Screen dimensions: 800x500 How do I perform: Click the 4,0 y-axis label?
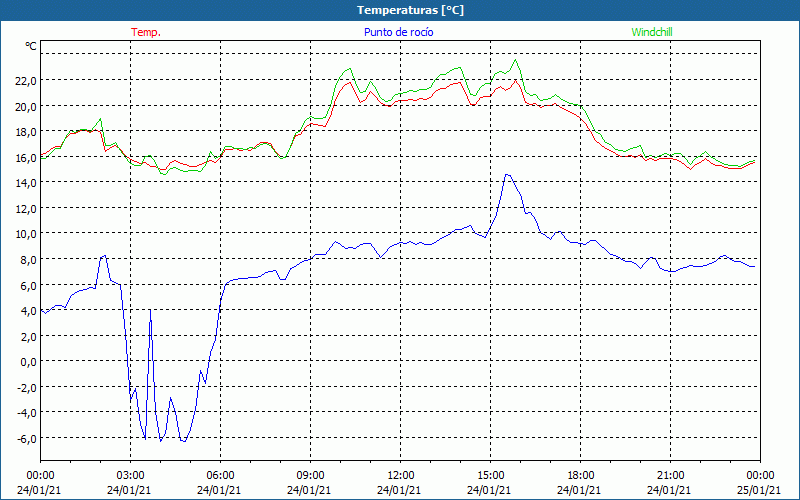pyautogui.click(x=29, y=310)
